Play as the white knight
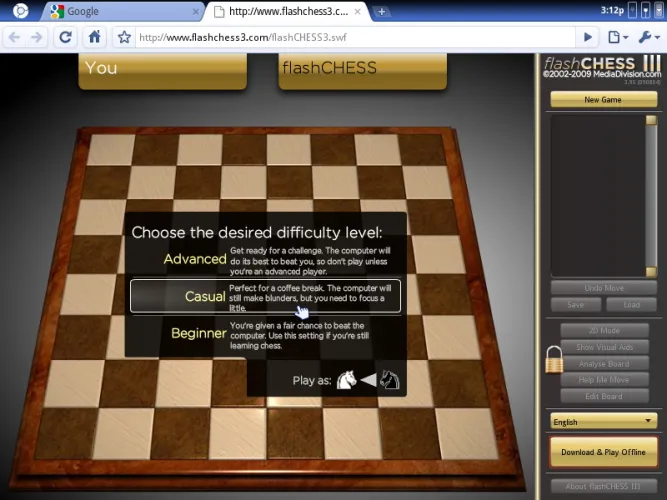This screenshot has height=500, width=667. coord(346,379)
